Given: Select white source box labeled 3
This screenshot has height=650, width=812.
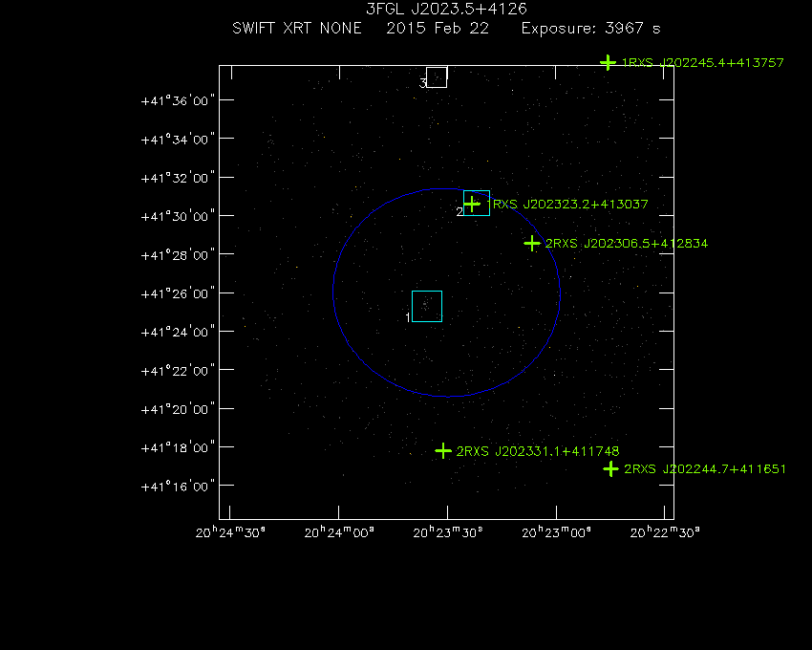Looking at the screenshot, I should click(x=437, y=77).
